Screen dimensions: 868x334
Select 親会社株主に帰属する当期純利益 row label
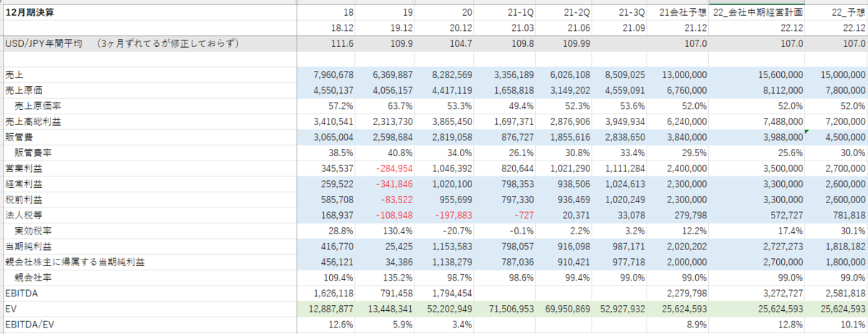pyautogui.click(x=75, y=261)
